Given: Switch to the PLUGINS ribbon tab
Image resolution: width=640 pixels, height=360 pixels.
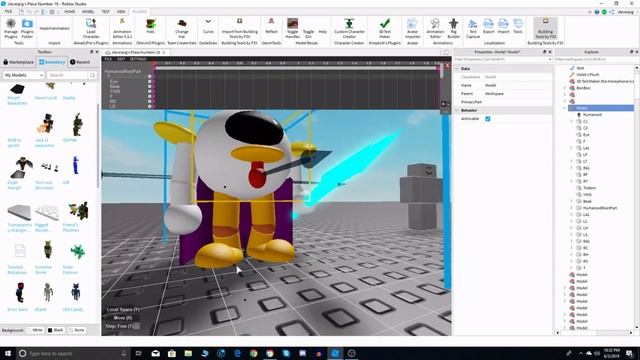Looking at the screenshot, I should tap(139, 11).
